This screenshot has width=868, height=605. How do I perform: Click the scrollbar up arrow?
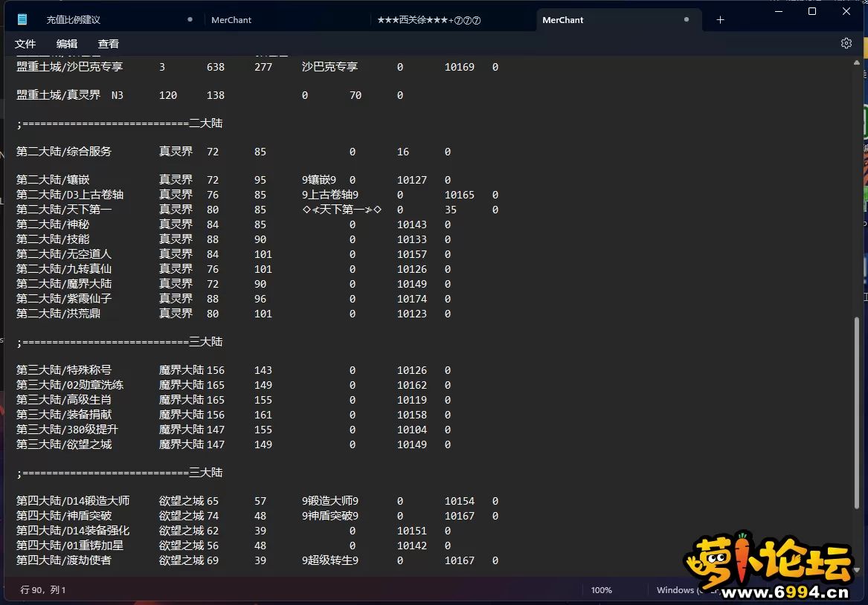tap(857, 62)
